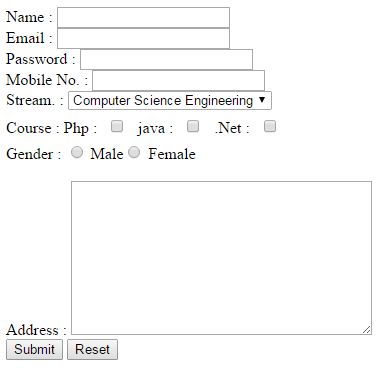Click the 'Address :' label text
The height and width of the screenshot is (368, 376).
click(x=36, y=330)
